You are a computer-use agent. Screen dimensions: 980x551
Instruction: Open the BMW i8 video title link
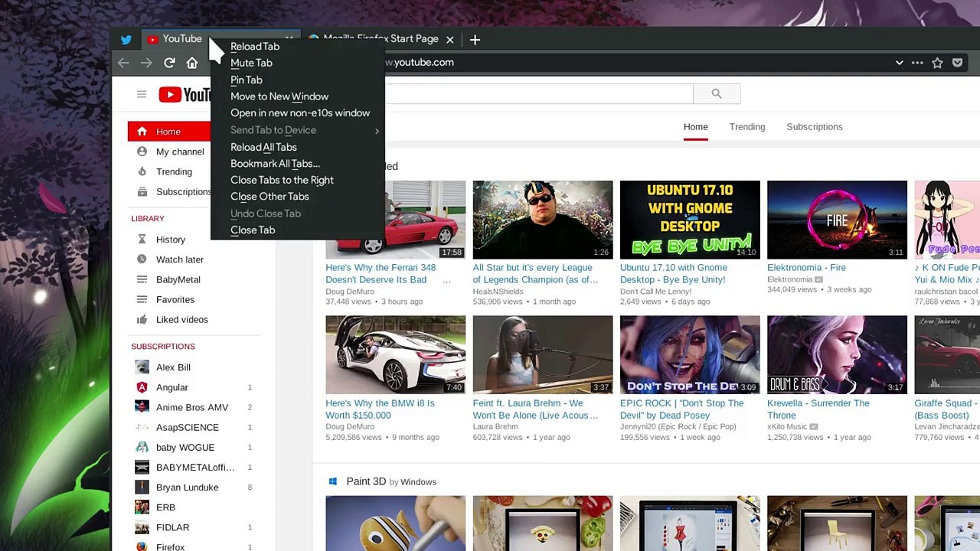pos(381,409)
